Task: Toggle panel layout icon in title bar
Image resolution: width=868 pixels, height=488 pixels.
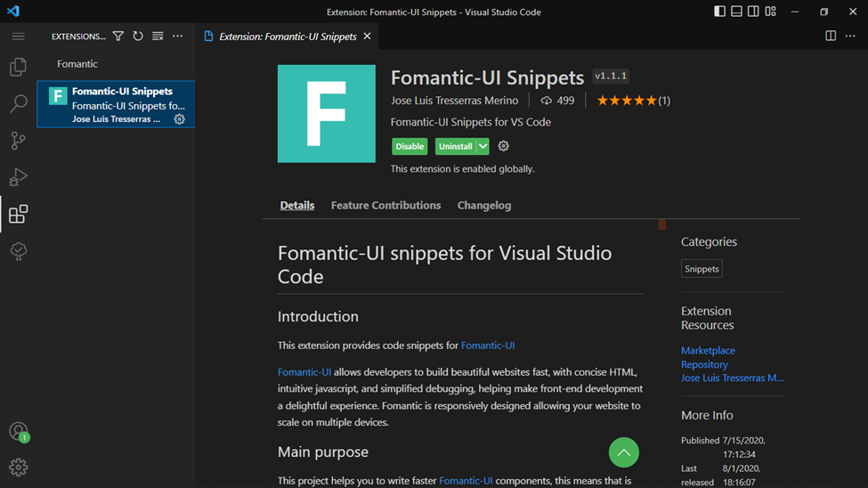Action: (736, 12)
